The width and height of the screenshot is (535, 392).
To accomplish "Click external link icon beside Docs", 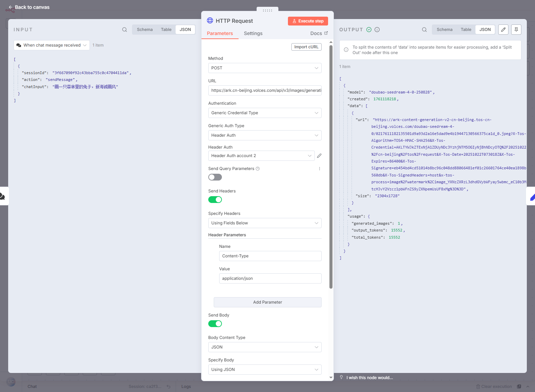I will (x=326, y=33).
